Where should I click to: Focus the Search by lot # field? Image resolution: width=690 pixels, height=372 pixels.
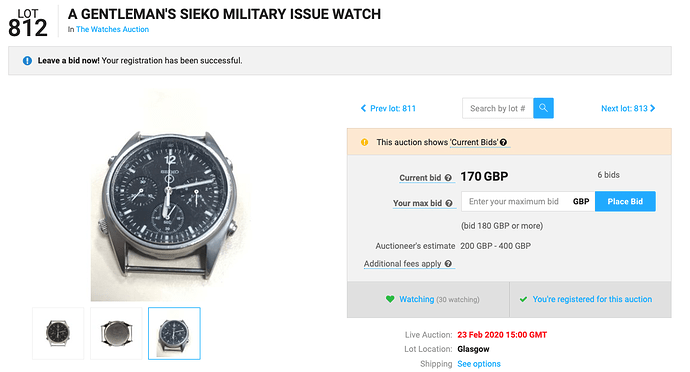click(498, 108)
